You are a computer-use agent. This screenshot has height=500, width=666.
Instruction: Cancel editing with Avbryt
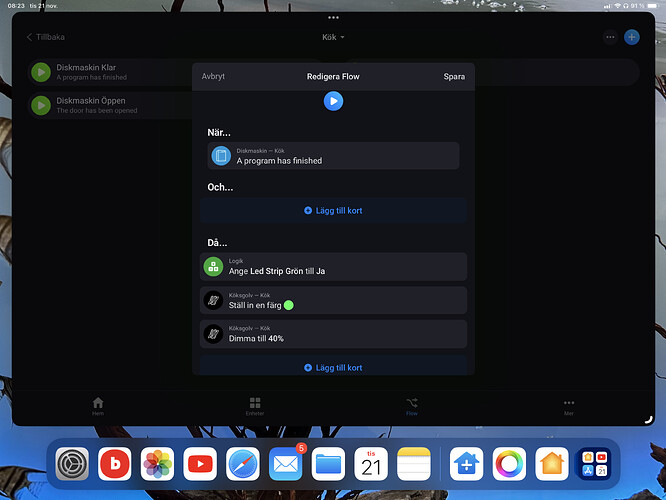click(213, 76)
